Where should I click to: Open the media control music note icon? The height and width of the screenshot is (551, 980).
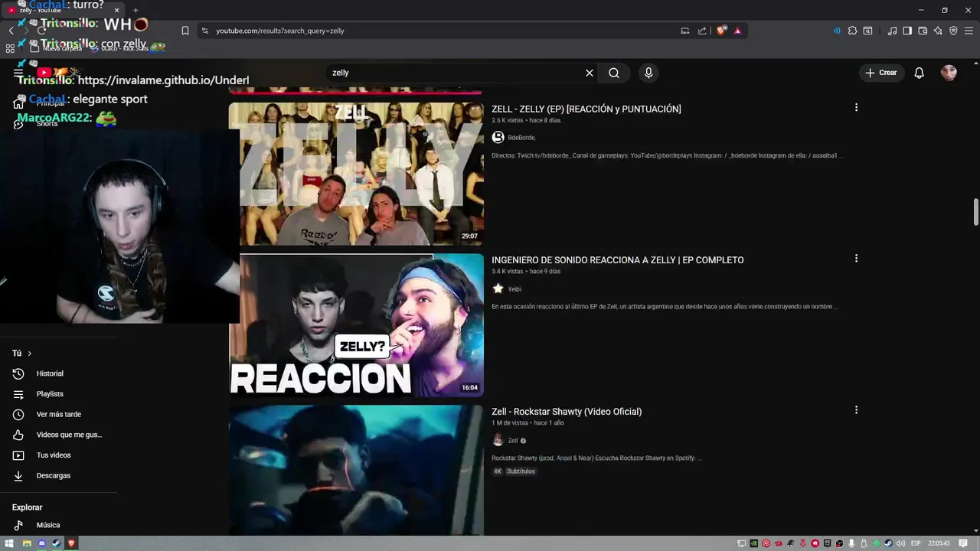[892, 31]
